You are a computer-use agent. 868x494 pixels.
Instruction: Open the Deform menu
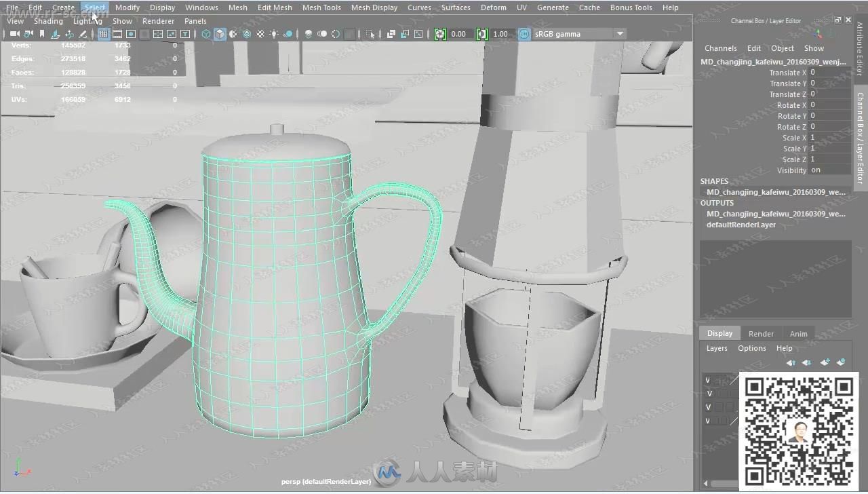tap(493, 7)
